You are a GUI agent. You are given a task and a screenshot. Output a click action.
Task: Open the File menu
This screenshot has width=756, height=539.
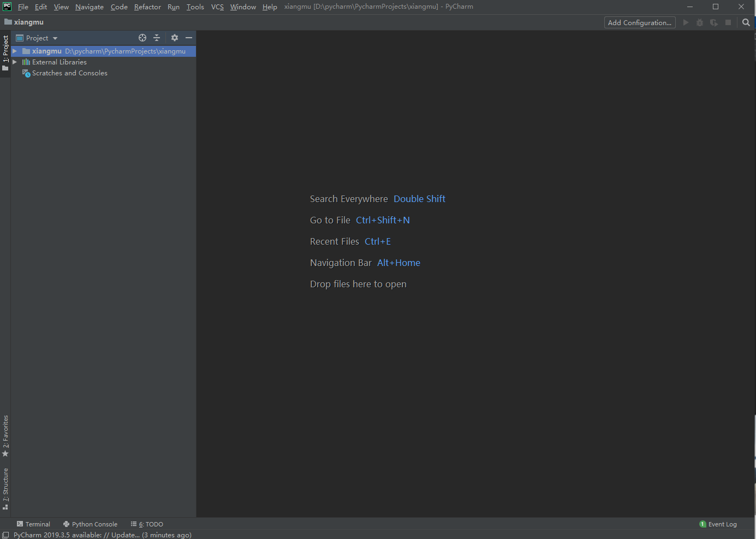(23, 7)
